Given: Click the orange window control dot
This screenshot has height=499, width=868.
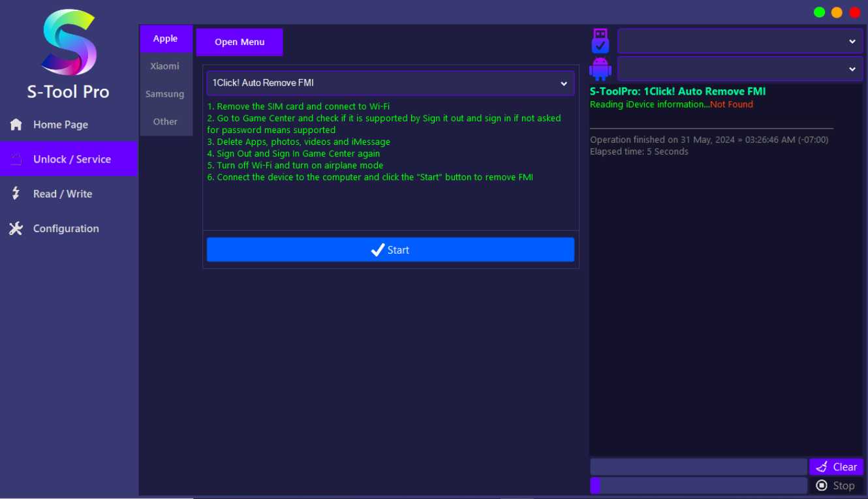Looking at the screenshot, I should (x=837, y=12).
